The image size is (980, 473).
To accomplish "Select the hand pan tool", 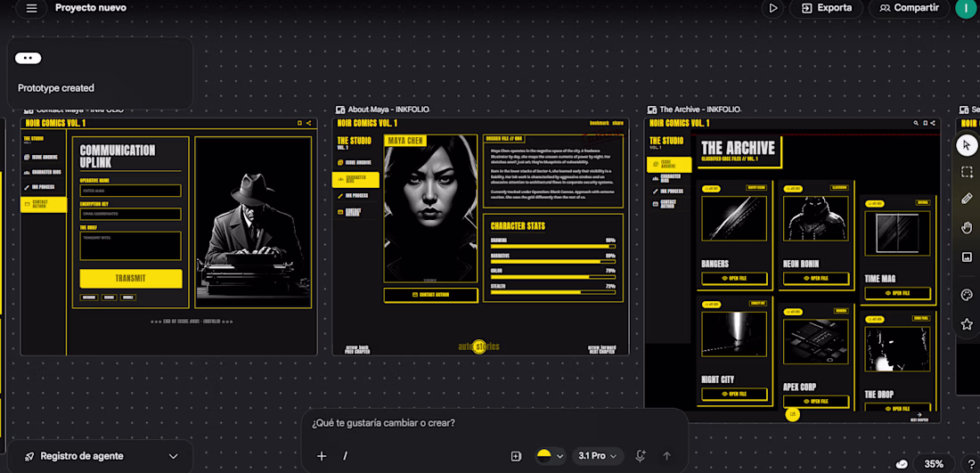I will 967,228.
